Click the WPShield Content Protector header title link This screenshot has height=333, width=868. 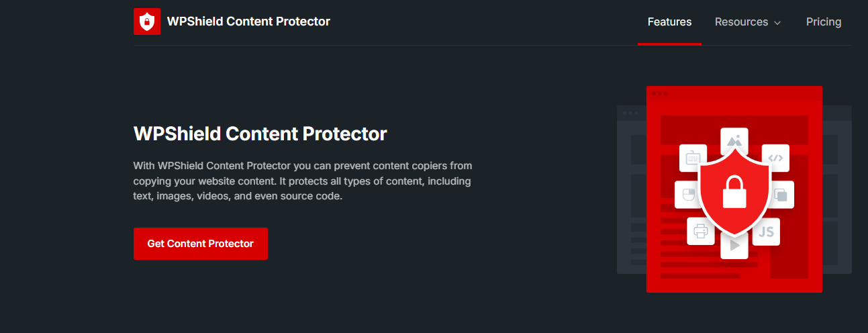point(248,21)
